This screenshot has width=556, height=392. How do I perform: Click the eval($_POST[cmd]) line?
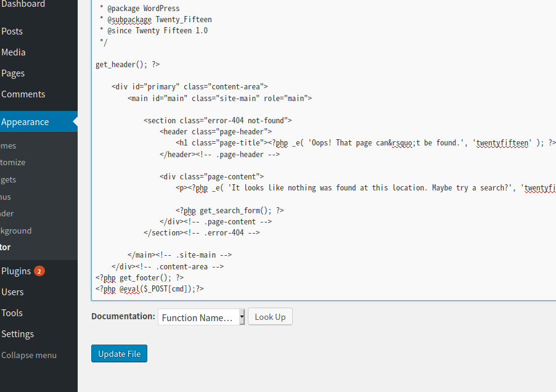coord(150,289)
